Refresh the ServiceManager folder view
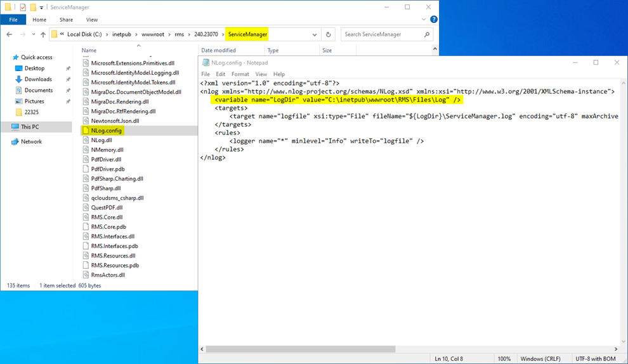 pos(329,34)
